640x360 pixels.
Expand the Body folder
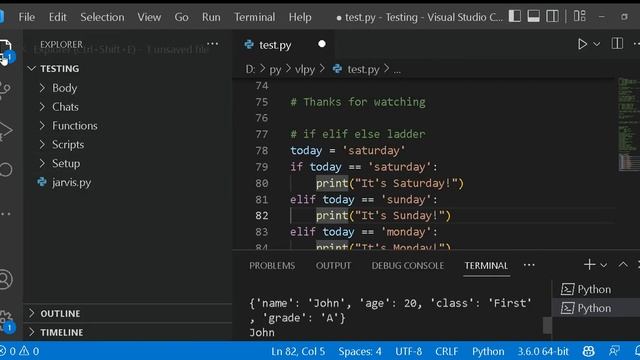coord(128,88)
